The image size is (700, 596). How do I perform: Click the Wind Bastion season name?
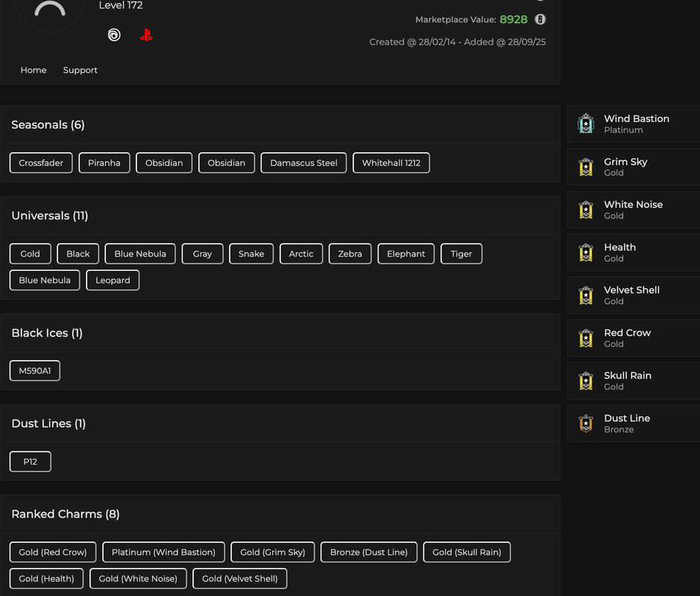point(636,118)
